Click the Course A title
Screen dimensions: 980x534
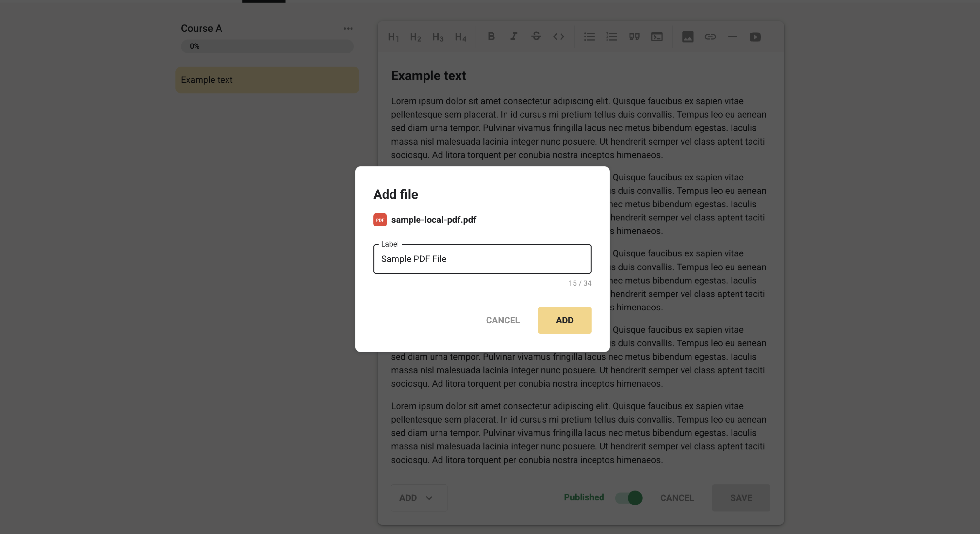pos(201,28)
